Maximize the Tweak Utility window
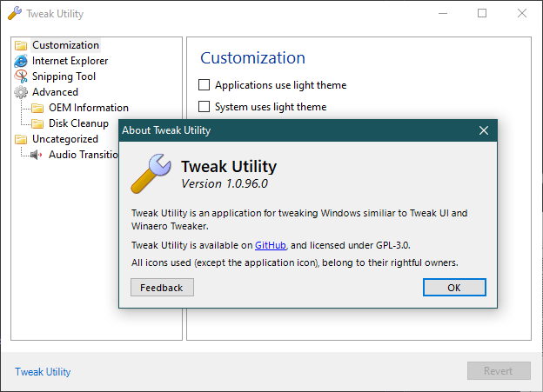The image size is (543, 392). pyautogui.click(x=482, y=14)
